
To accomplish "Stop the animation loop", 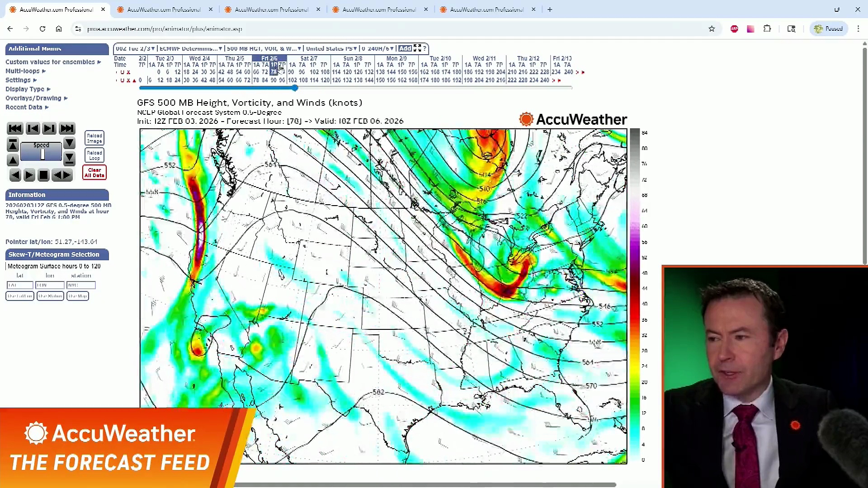I will (43, 175).
